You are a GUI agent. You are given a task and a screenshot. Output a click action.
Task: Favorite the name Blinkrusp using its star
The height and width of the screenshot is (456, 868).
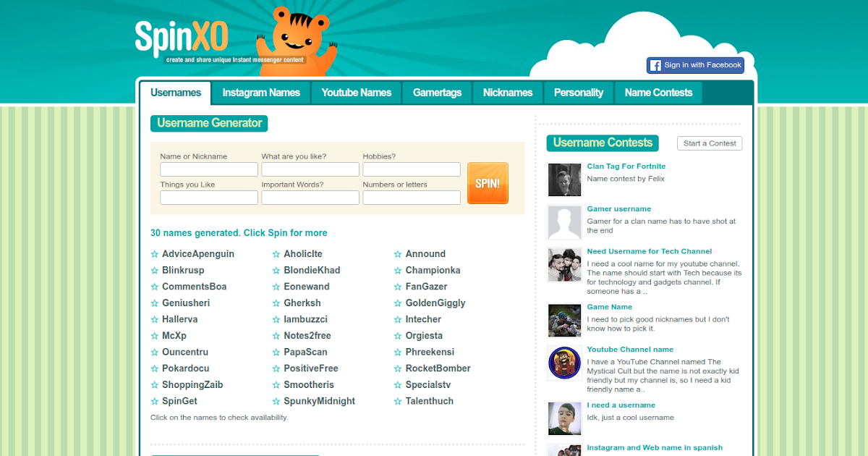pos(155,271)
